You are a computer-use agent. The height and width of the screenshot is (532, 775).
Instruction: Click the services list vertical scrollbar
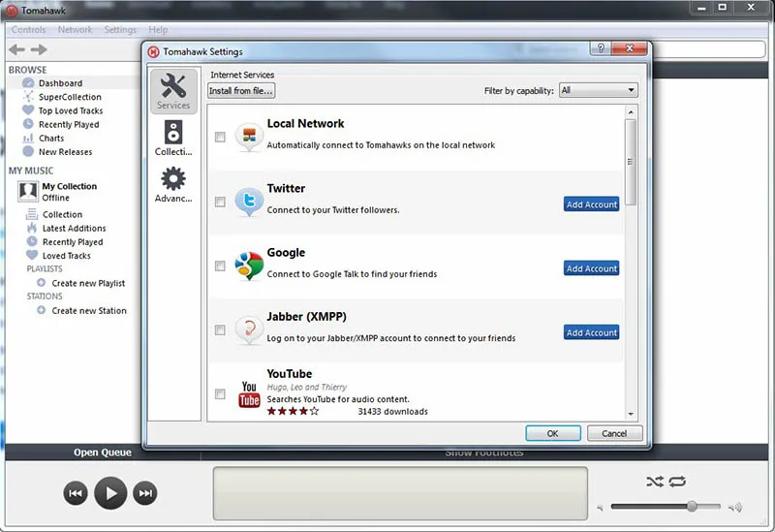631,165
